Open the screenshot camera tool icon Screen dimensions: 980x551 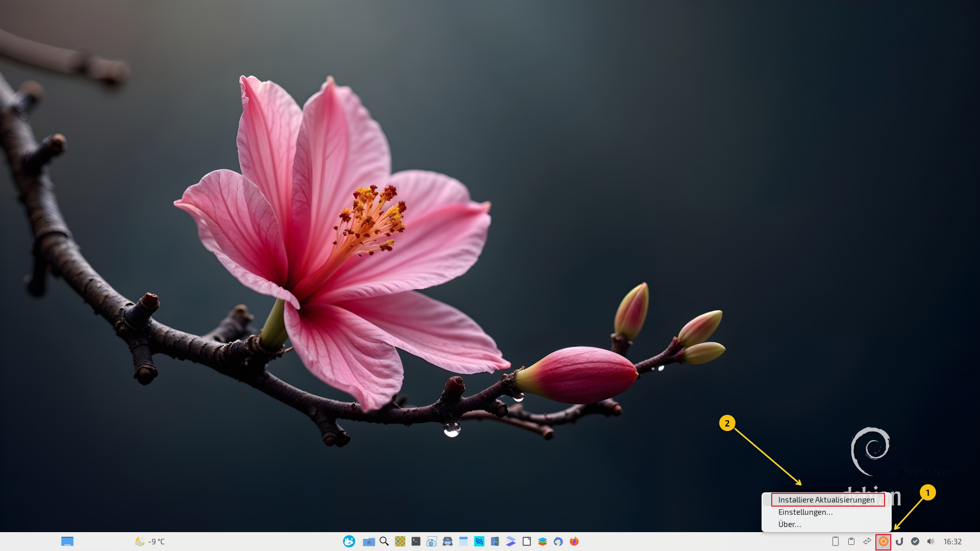point(431,541)
